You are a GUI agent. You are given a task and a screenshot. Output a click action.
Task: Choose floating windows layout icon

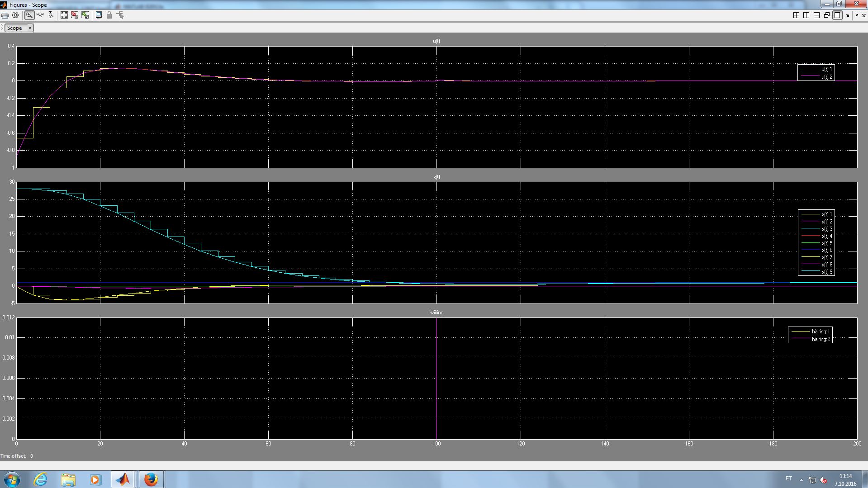(827, 15)
